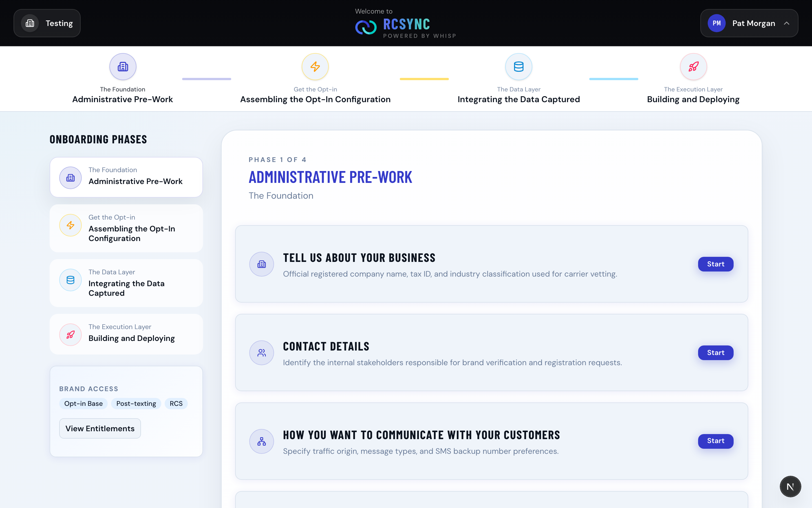The width and height of the screenshot is (812, 508).
Task: Click the RCS brand access tag
Action: [x=176, y=404]
